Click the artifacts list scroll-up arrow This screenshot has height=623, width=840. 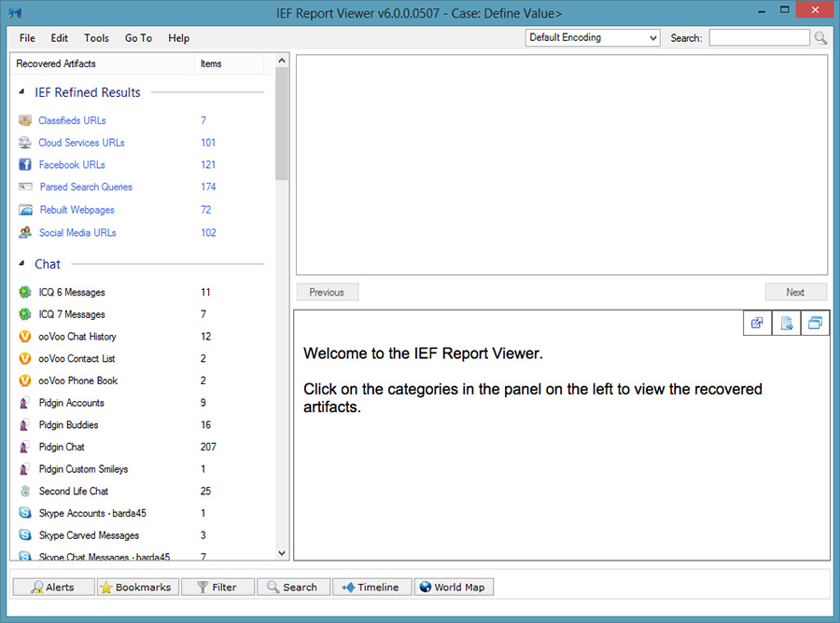click(x=282, y=61)
